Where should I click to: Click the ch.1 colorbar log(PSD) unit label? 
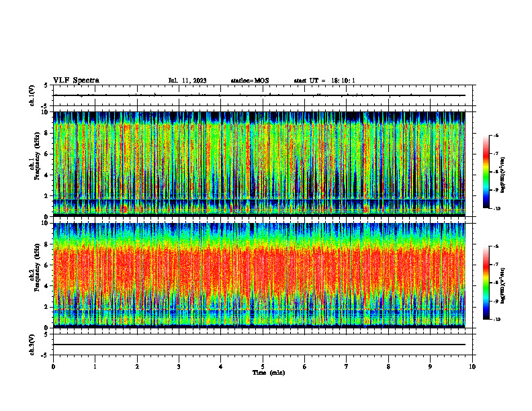502,175
